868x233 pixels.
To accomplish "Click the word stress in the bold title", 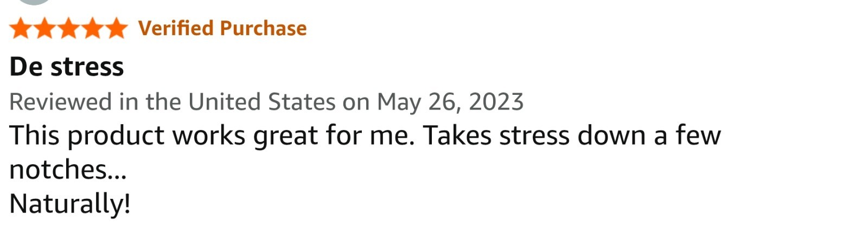I will point(87,68).
